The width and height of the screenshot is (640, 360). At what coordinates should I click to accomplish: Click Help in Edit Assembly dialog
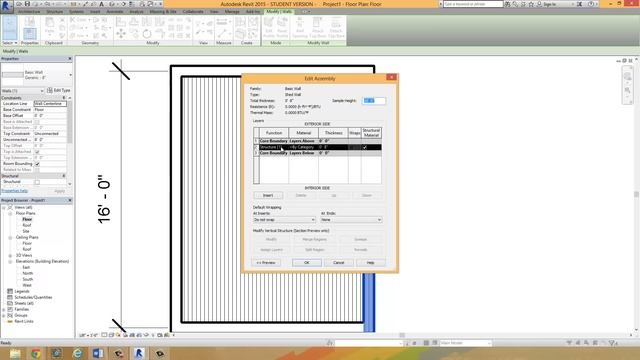pyautogui.click(x=370, y=263)
